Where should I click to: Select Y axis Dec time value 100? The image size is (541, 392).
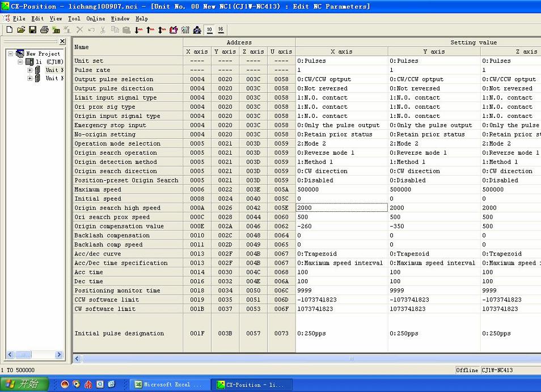pyautogui.click(x=434, y=282)
